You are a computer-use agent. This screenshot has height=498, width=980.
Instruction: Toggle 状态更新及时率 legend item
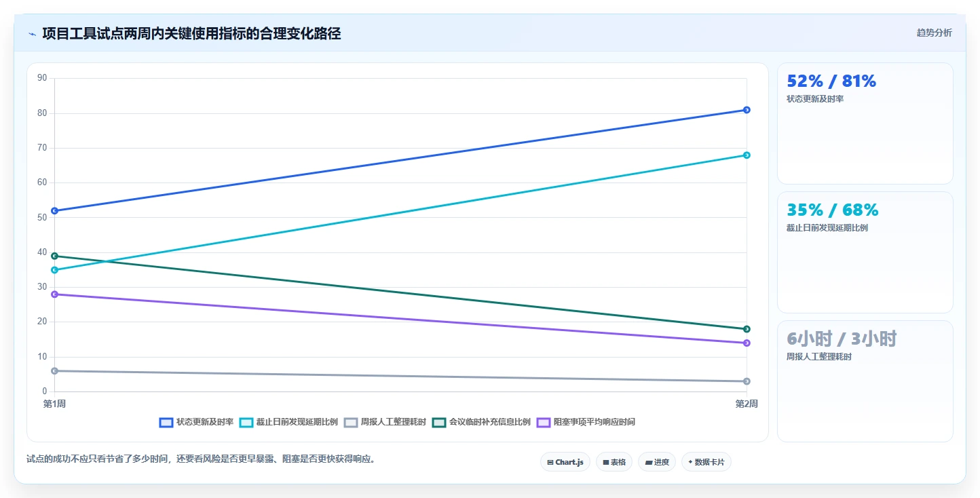pos(196,422)
